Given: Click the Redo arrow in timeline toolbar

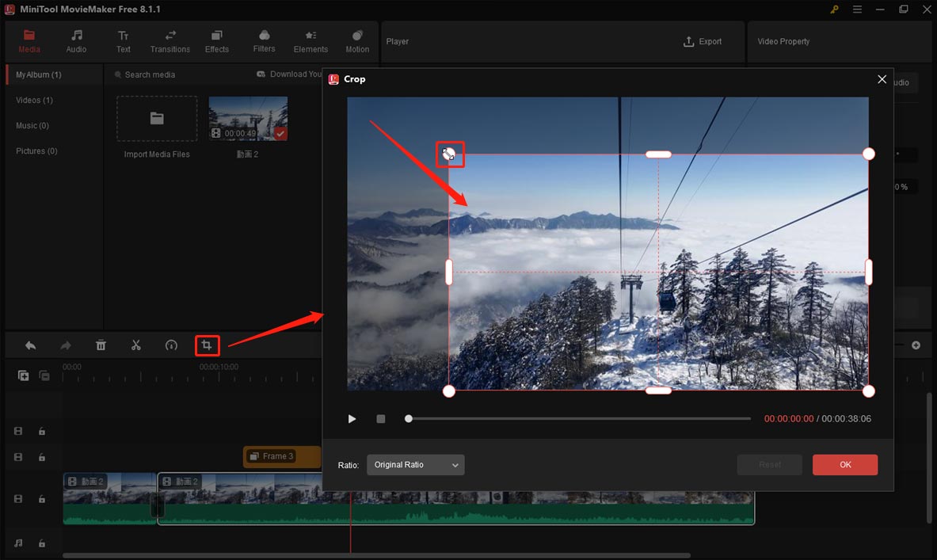Looking at the screenshot, I should pos(66,345).
